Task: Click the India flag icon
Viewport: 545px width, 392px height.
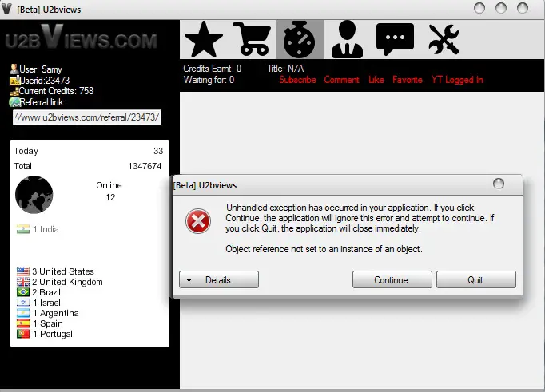Action: tap(23, 229)
